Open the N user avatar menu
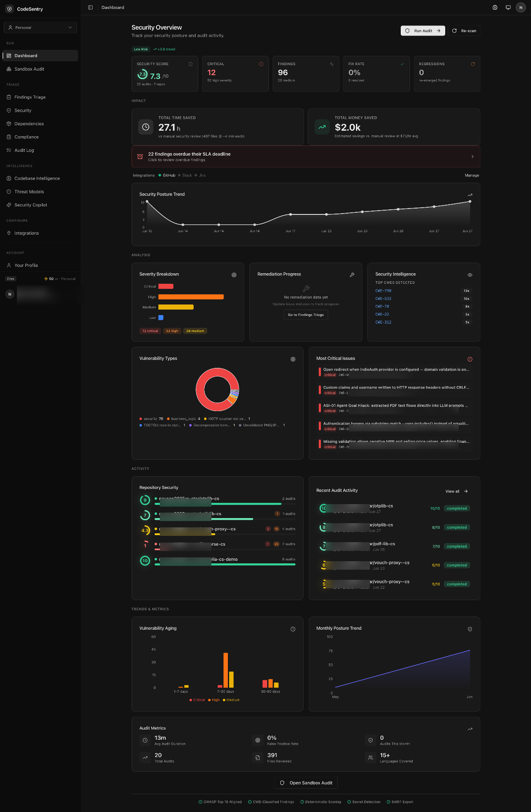531x812 pixels. (521, 8)
